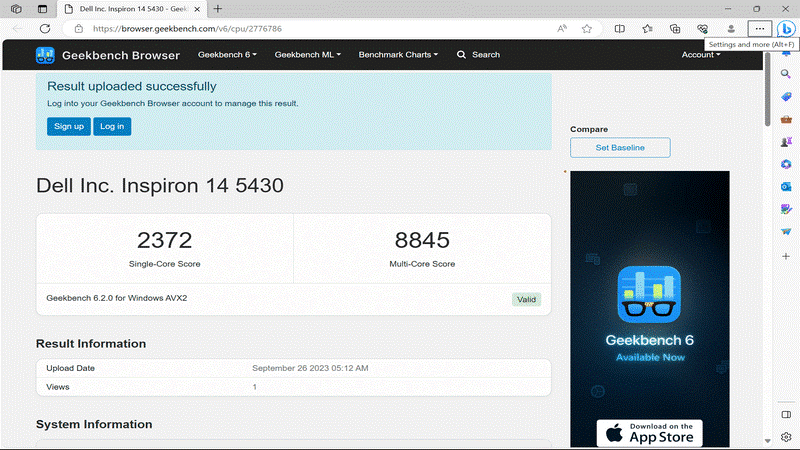The width and height of the screenshot is (800, 450).
Task: Click Search in the navigation bar
Action: point(478,55)
